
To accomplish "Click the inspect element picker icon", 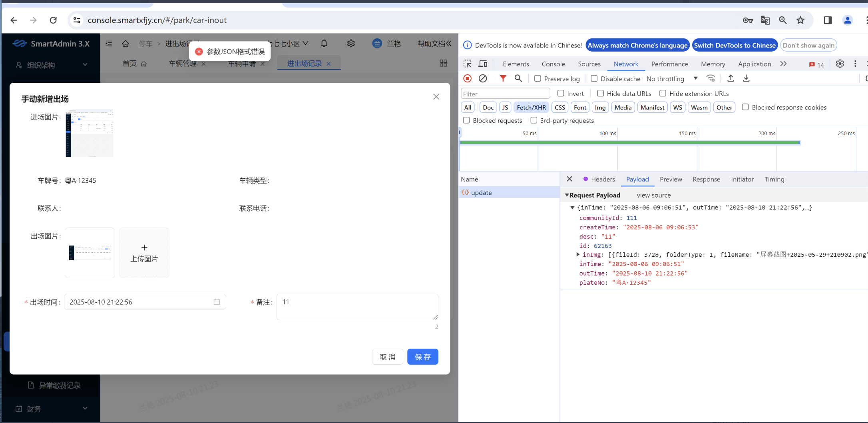I will [467, 64].
